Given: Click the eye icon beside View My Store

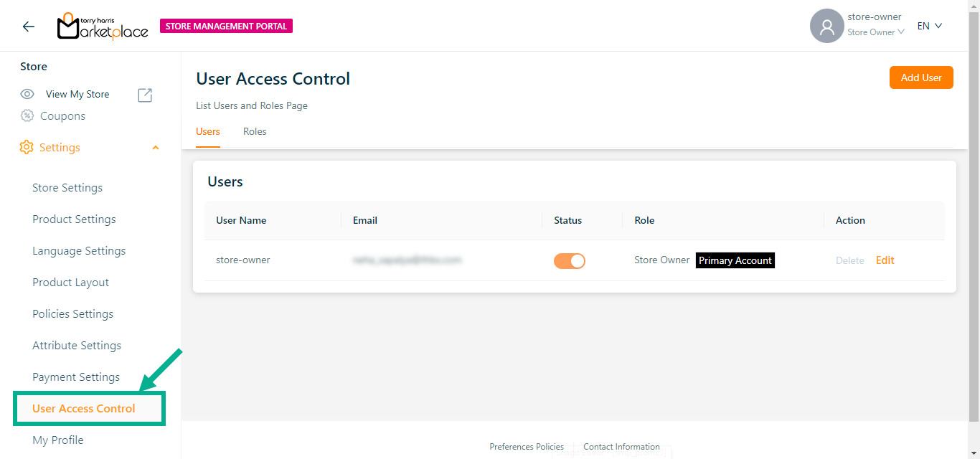Looking at the screenshot, I should pyautogui.click(x=27, y=94).
